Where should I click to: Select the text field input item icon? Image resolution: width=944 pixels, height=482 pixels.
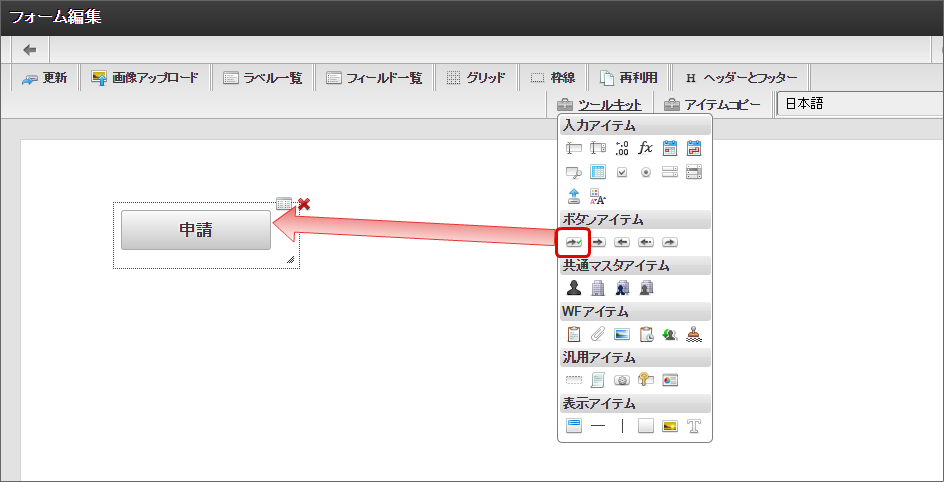coord(574,147)
